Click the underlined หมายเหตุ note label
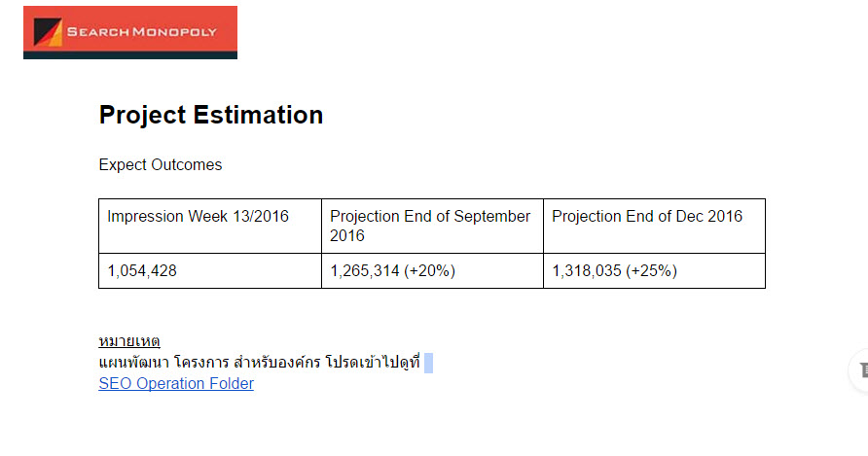868x456 pixels. [129, 341]
